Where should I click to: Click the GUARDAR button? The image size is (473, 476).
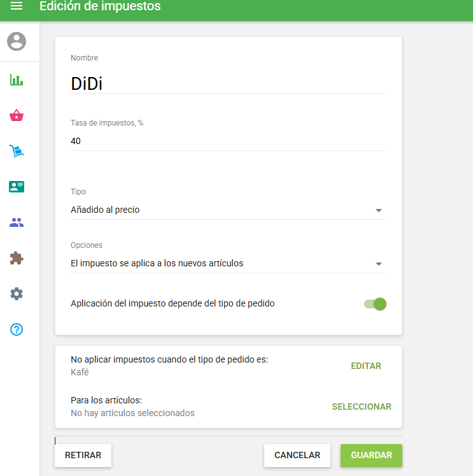click(371, 456)
